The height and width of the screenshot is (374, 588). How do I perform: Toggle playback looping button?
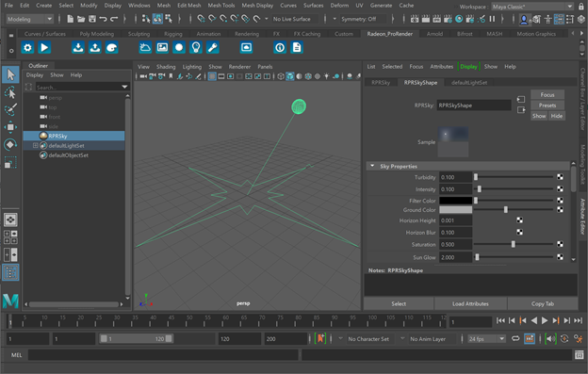pos(515,339)
